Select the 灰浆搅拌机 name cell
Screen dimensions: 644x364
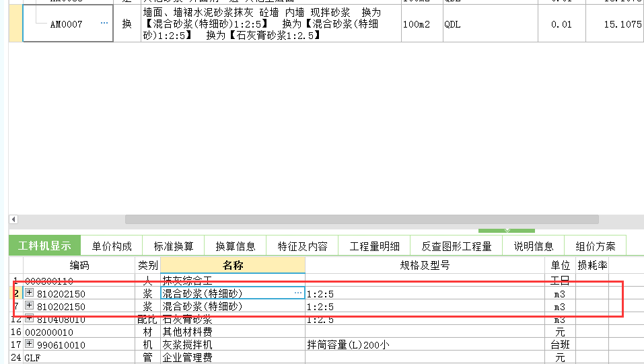(233, 344)
